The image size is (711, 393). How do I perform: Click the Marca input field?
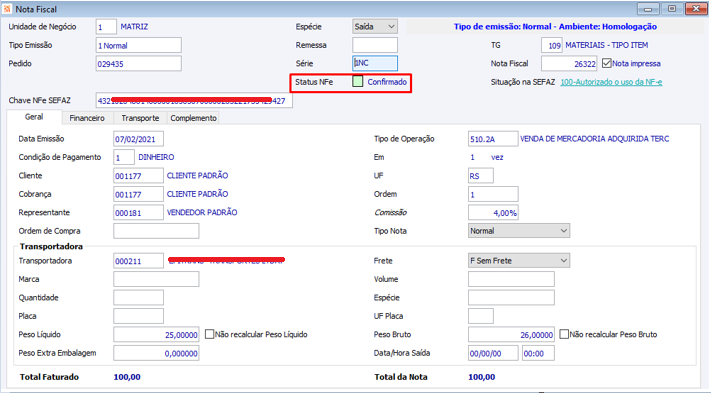click(x=156, y=279)
